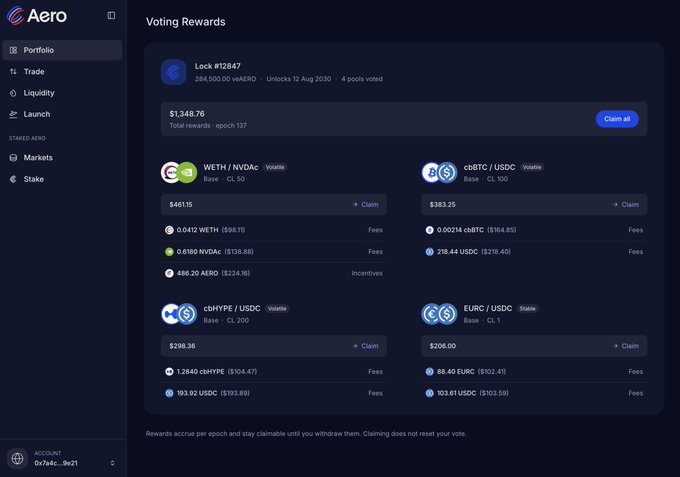This screenshot has width=680, height=477.
Task: Click the Stake Aero icon
Action: [x=13, y=179]
